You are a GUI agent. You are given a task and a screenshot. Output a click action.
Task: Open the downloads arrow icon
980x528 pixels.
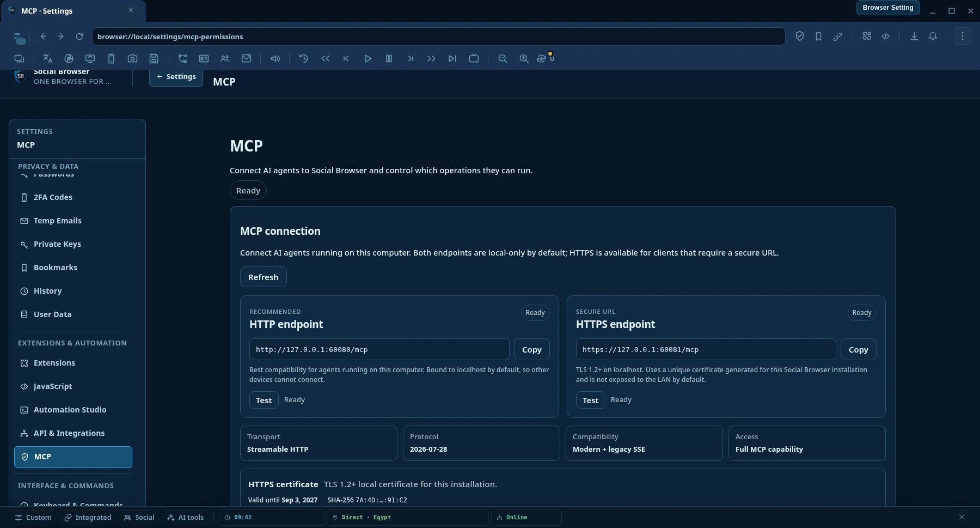point(914,37)
